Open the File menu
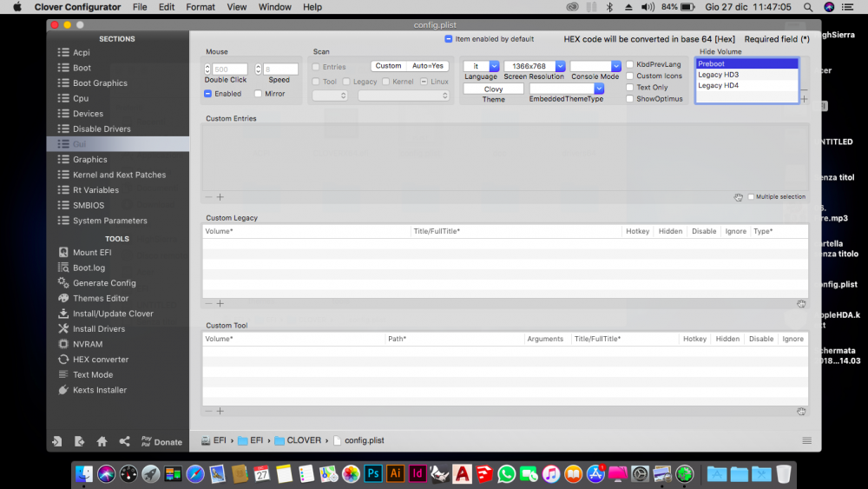The image size is (868, 489). point(140,7)
